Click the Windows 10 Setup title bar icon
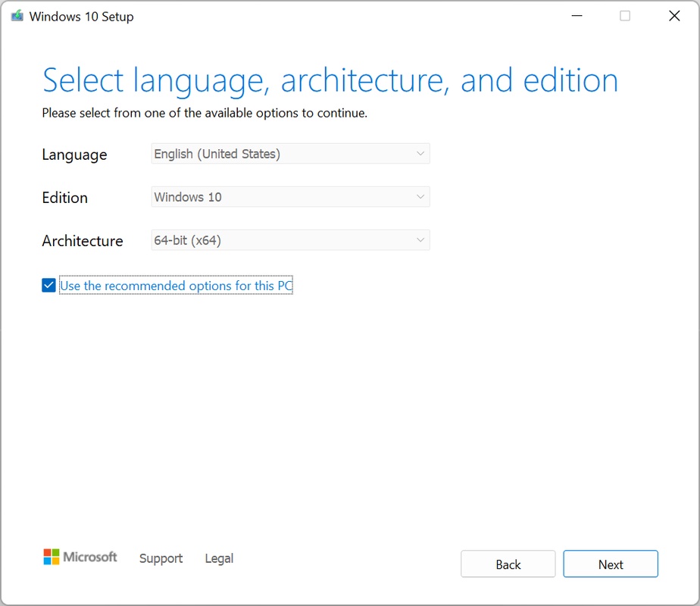This screenshot has height=606, width=700. (17, 16)
